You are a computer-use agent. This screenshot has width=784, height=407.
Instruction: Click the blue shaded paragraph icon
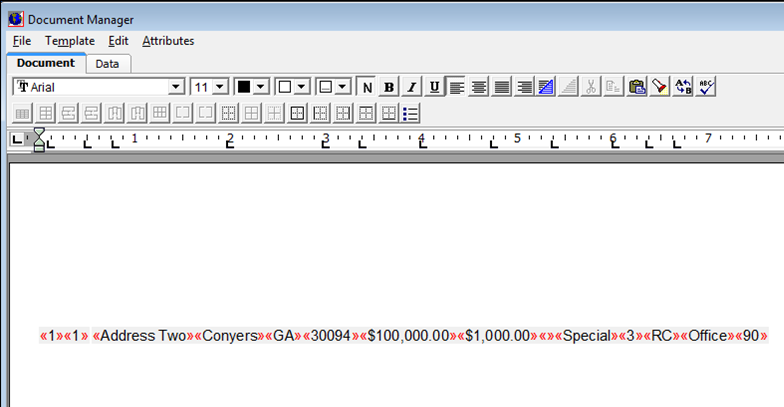[546, 87]
